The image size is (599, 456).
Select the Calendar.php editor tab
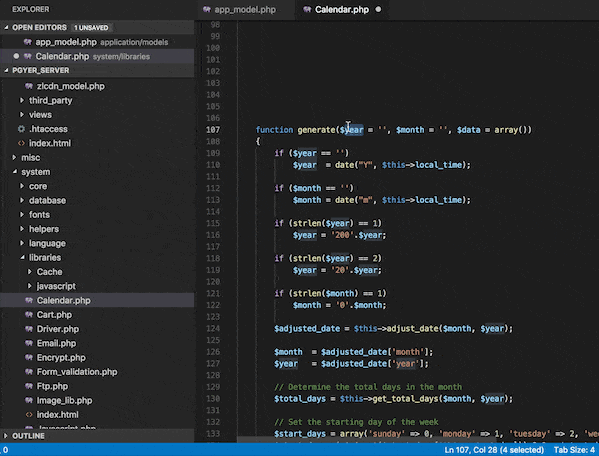click(342, 10)
